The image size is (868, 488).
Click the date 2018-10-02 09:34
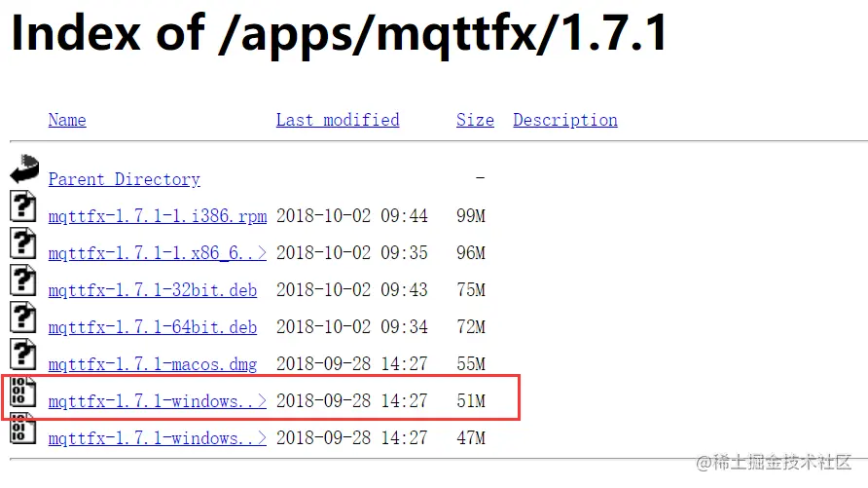point(352,327)
